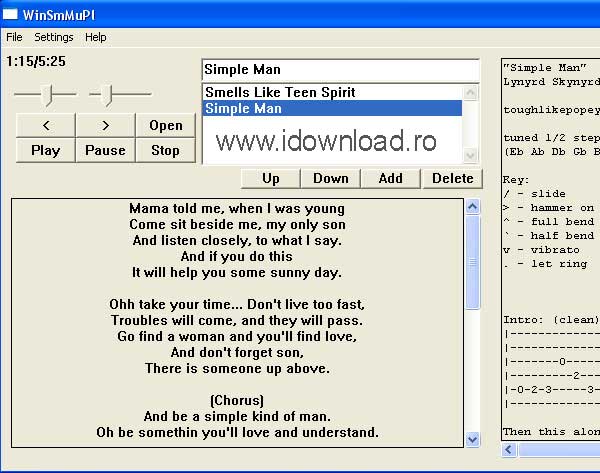The image size is (600, 473).
Task: Click the tab panel scroll left arrow
Action: click(x=509, y=449)
